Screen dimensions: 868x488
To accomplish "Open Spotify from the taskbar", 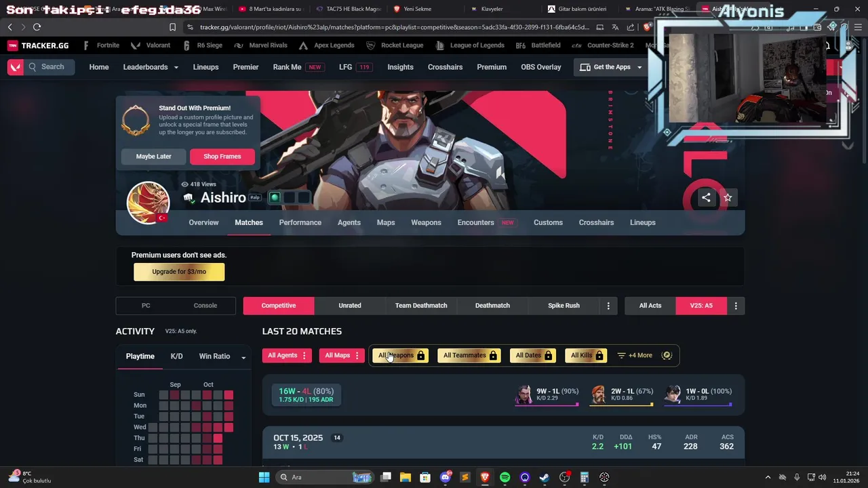I will click(505, 477).
